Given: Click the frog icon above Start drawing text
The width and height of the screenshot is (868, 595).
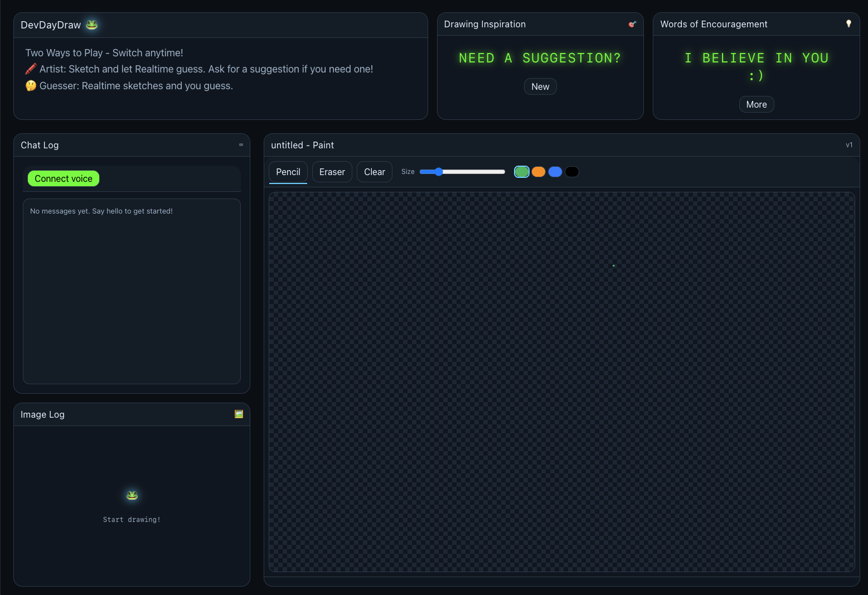Looking at the screenshot, I should click(x=132, y=495).
